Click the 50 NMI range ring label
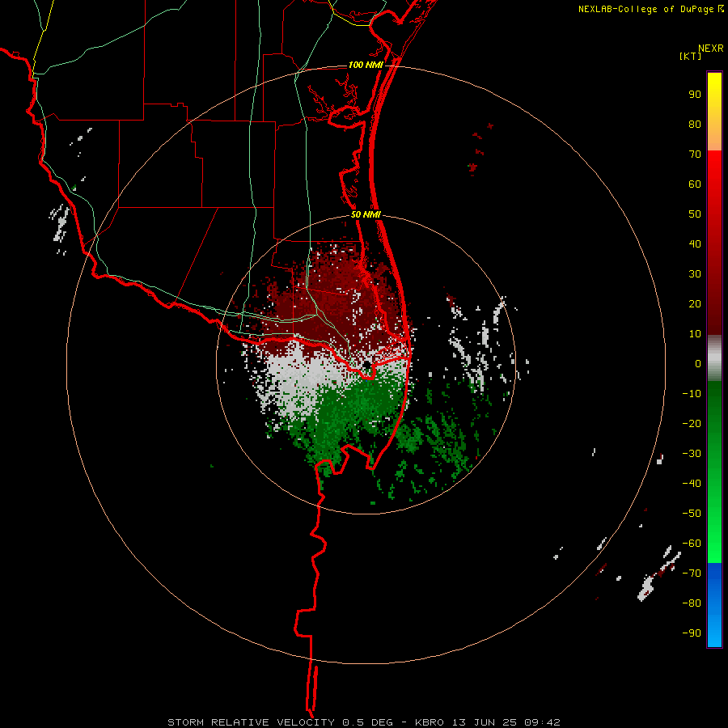This screenshot has height=728, width=728. point(366,214)
